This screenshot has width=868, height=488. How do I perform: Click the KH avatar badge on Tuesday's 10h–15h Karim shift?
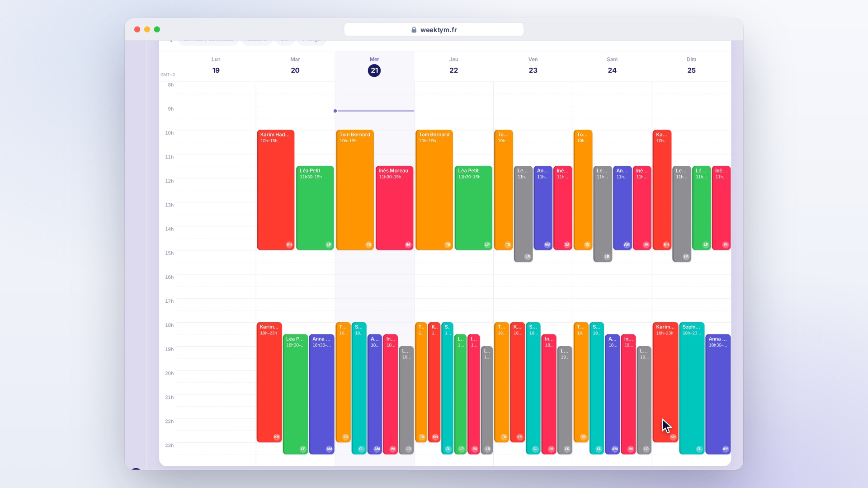pyautogui.click(x=289, y=244)
